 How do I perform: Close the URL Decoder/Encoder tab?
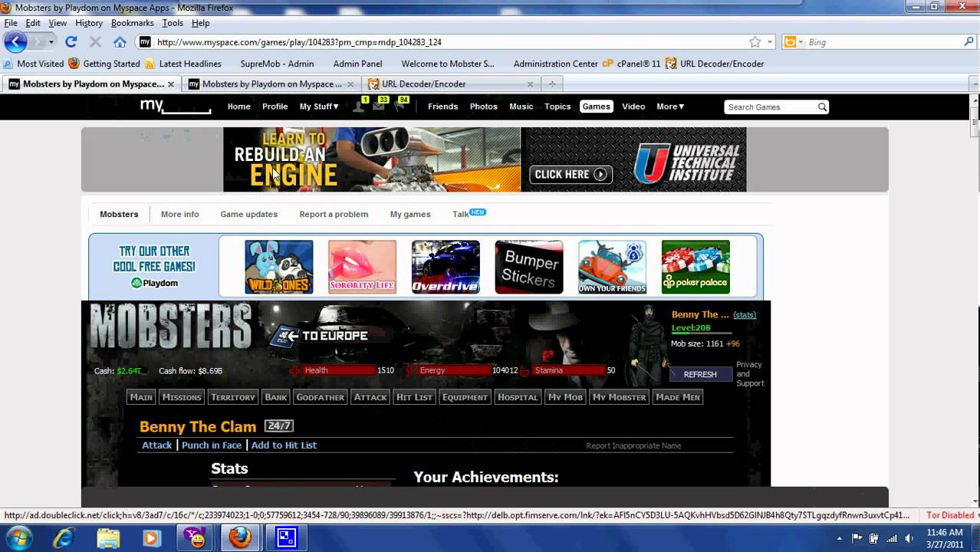point(530,84)
